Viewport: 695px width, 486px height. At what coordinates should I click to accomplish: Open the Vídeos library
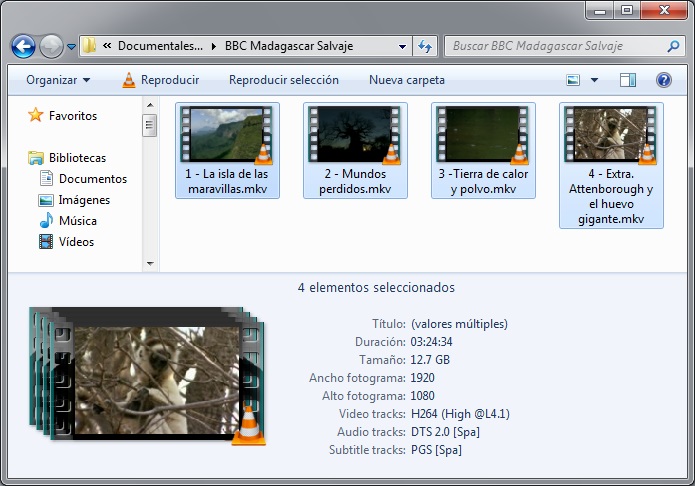76,242
